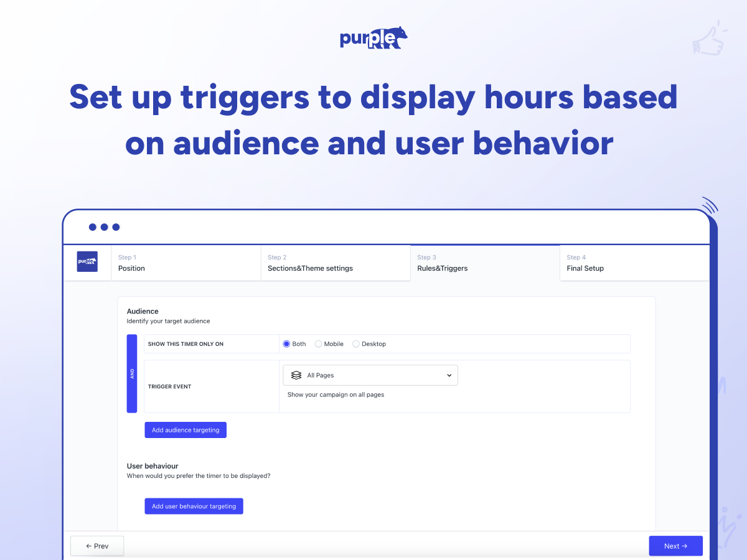The height and width of the screenshot is (560, 747).
Task: Click Add user behaviour targeting button
Action: coord(194,506)
